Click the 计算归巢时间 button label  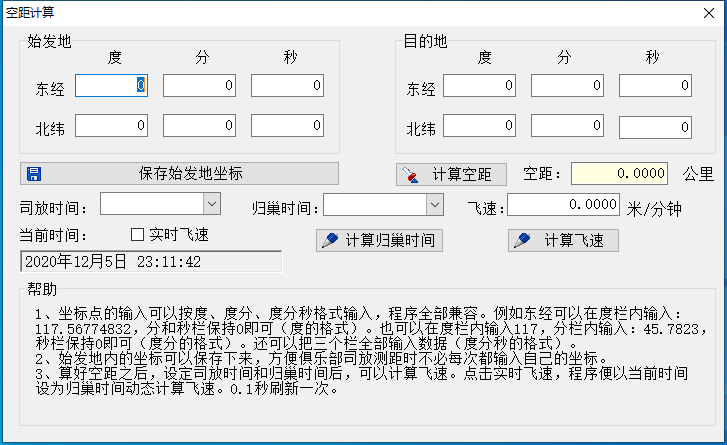click(390, 241)
